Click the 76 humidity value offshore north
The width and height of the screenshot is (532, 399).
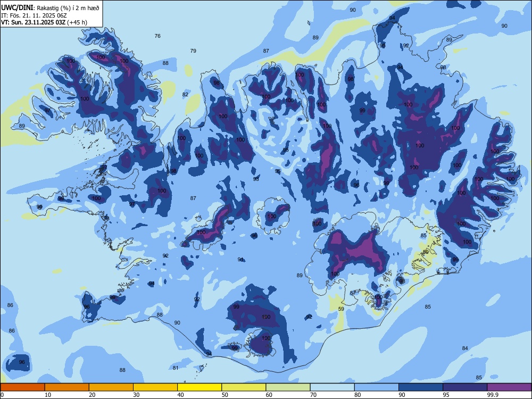157,36
